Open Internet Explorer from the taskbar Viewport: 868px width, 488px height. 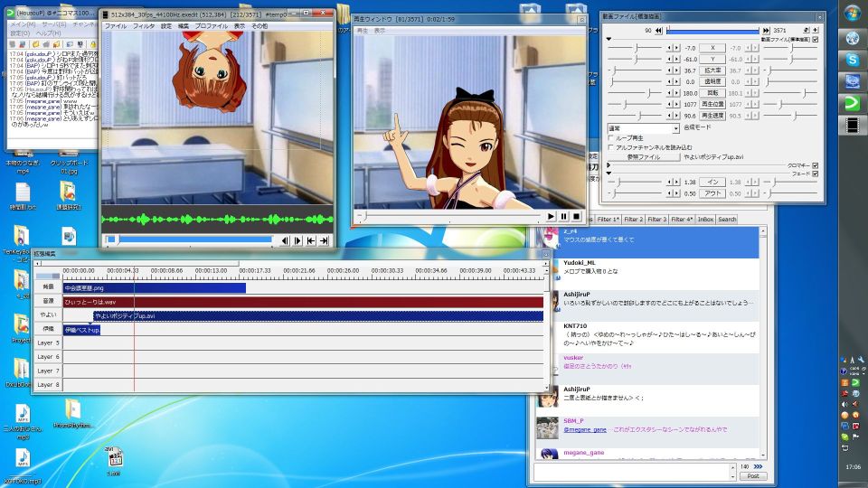click(x=853, y=38)
